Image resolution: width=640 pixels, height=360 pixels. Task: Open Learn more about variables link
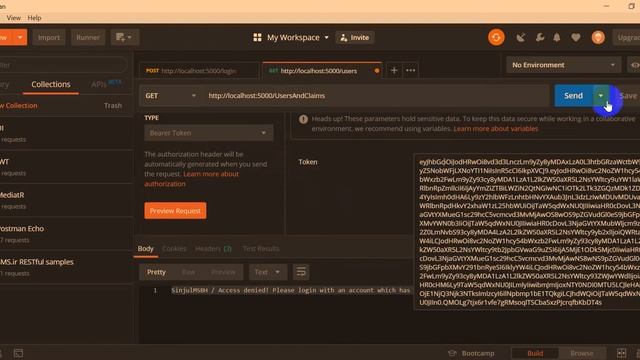coord(496,129)
